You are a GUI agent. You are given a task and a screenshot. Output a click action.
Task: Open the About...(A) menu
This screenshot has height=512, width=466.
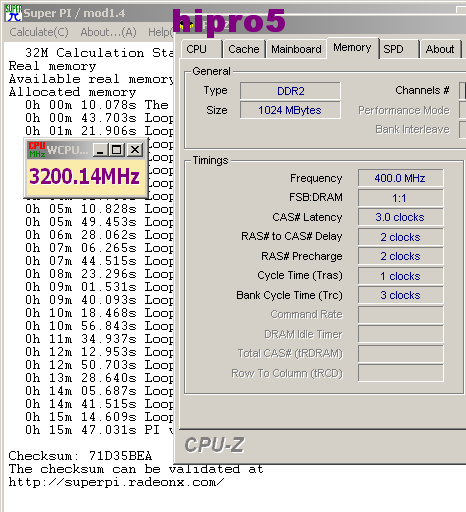click(x=108, y=32)
